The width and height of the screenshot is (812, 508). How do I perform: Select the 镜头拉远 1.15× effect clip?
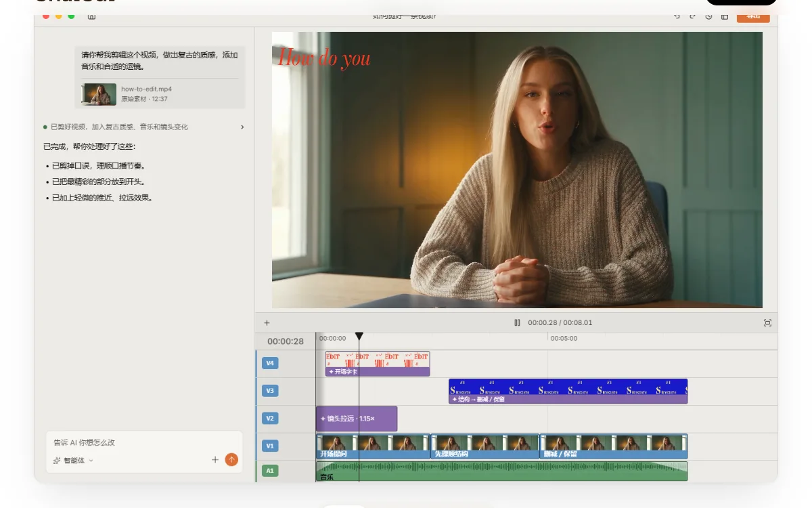coord(357,419)
